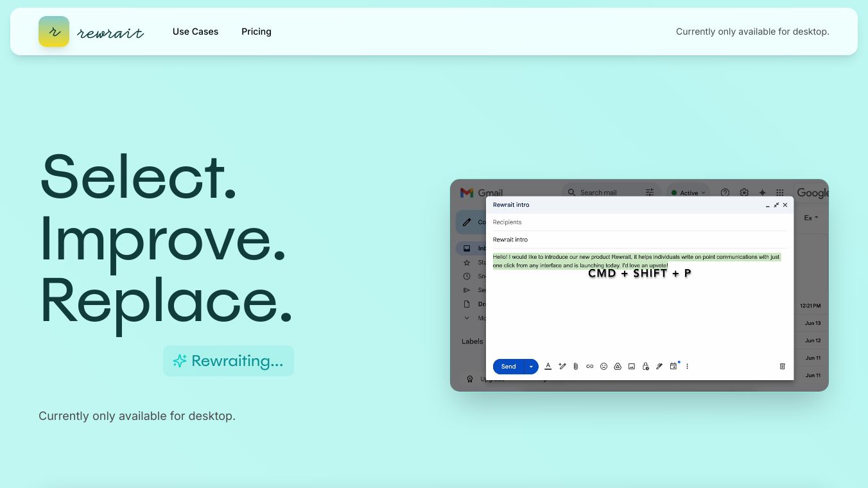Click the Jun 12 email row date
Image resolution: width=868 pixels, height=488 pixels.
tap(813, 340)
